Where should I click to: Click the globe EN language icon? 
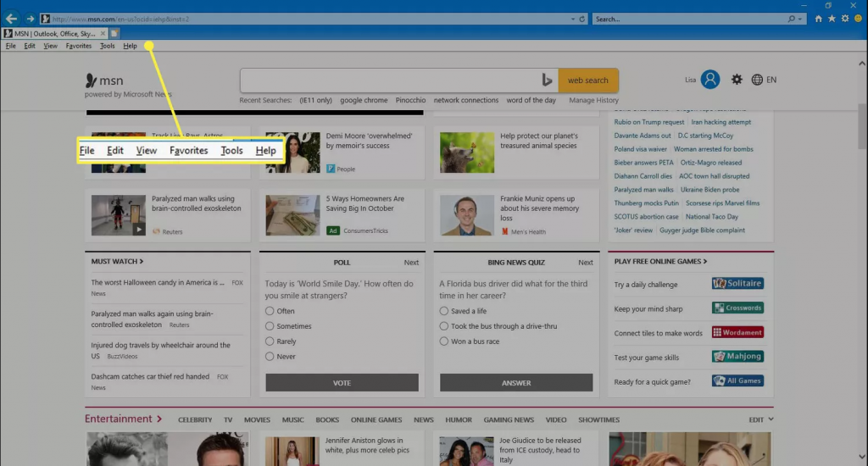coord(764,80)
